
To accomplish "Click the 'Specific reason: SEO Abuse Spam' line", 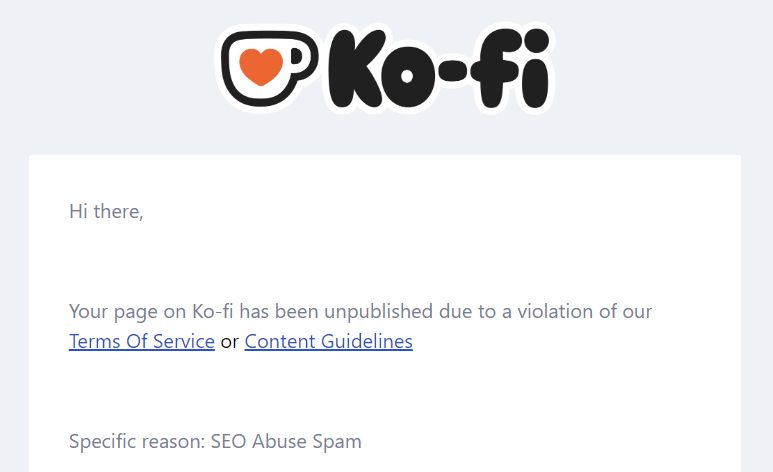I will coord(215,441).
